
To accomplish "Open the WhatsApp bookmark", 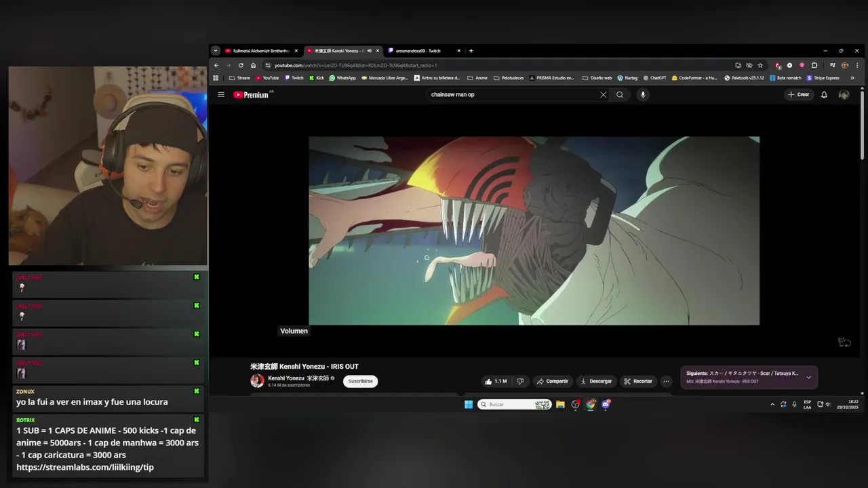I will point(342,78).
